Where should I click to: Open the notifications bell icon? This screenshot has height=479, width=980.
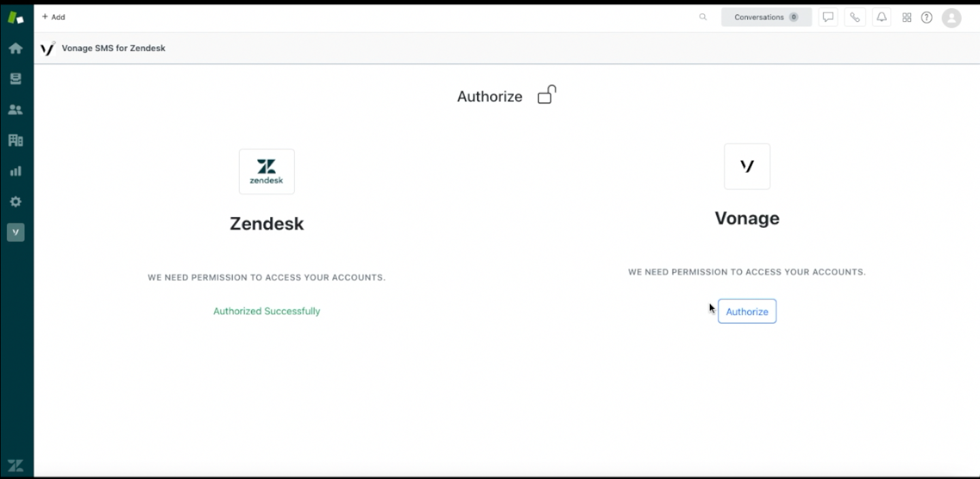[x=881, y=17]
